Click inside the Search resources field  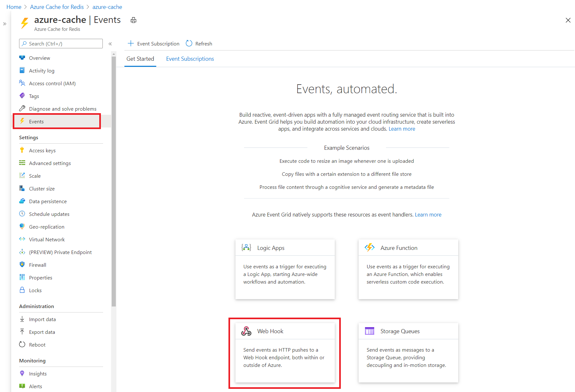(x=60, y=44)
